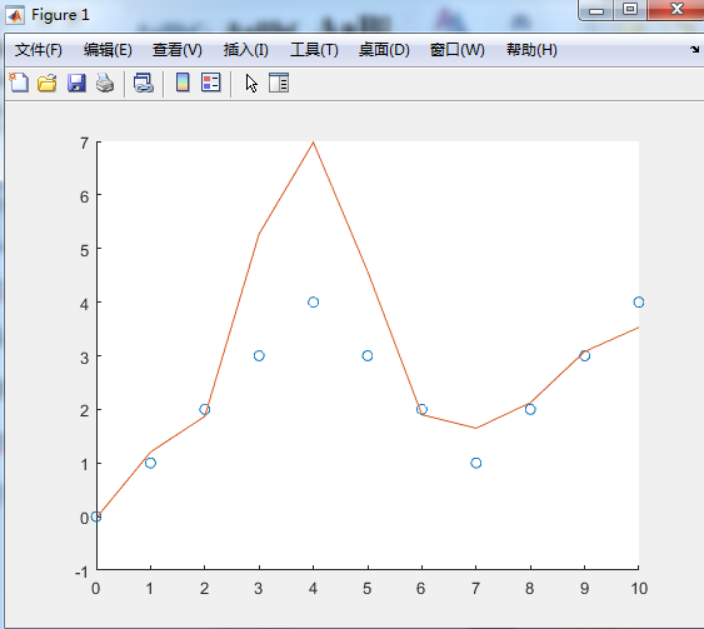Image resolution: width=704 pixels, height=629 pixels.
Task: Click the dock figure arrow at menu bar right
Action: pos(695,49)
